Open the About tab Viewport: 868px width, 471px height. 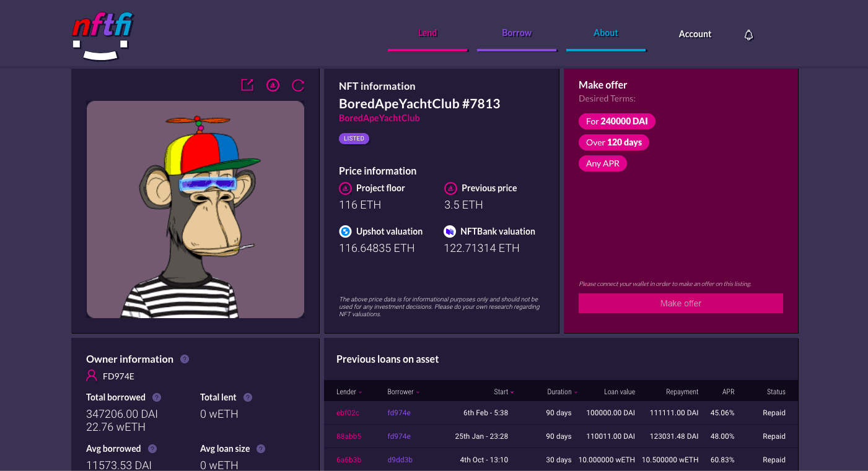(606, 33)
